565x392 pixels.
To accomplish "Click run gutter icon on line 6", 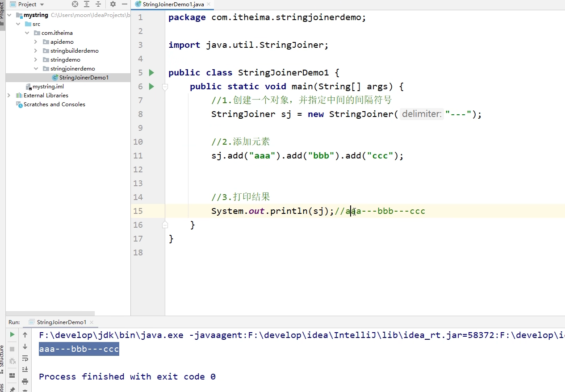I will 151,86.
